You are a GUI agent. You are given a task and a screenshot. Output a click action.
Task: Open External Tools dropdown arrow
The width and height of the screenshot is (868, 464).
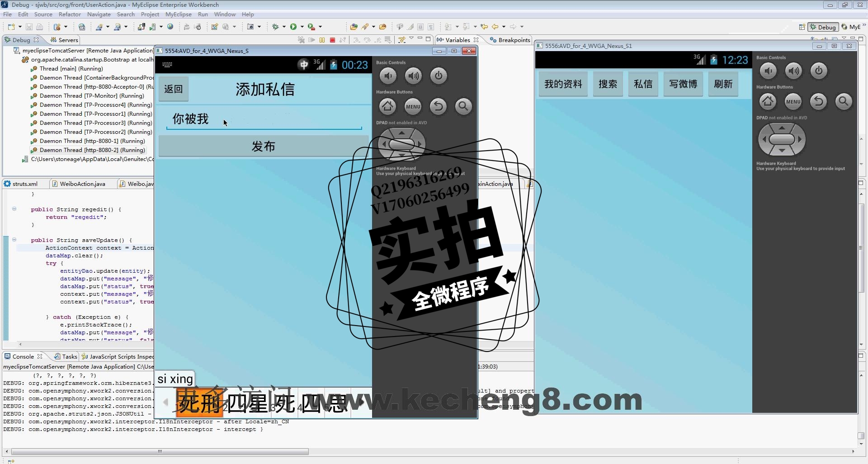coord(320,27)
